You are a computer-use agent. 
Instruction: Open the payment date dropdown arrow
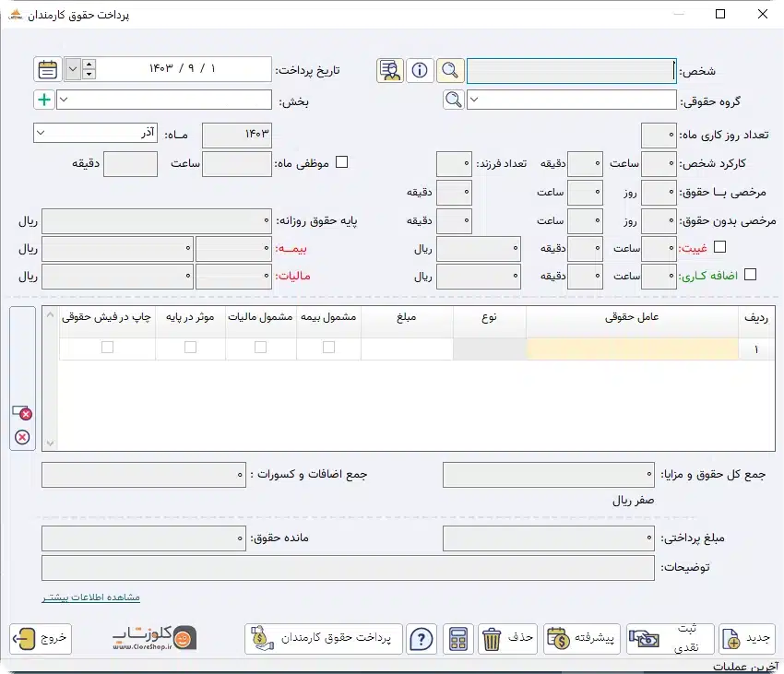coord(73,69)
